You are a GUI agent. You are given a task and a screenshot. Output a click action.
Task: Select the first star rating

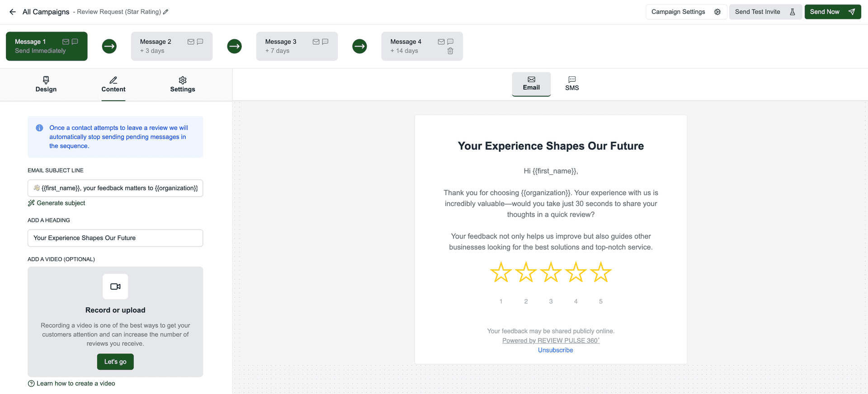pyautogui.click(x=501, y=272)
